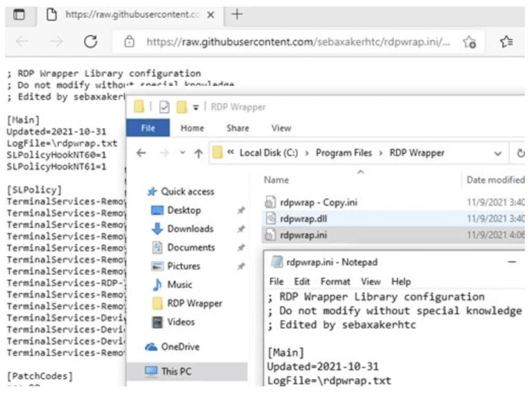The width and height of the screenshot is (532, 399).
Task: Expand the arrow after Program Files
Action: (x=381, y=153)
